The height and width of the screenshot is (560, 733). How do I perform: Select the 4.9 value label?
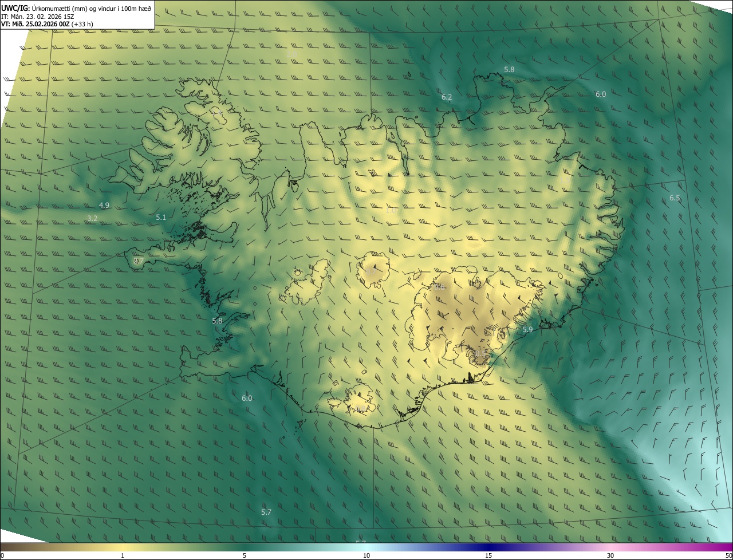point(104,205)
